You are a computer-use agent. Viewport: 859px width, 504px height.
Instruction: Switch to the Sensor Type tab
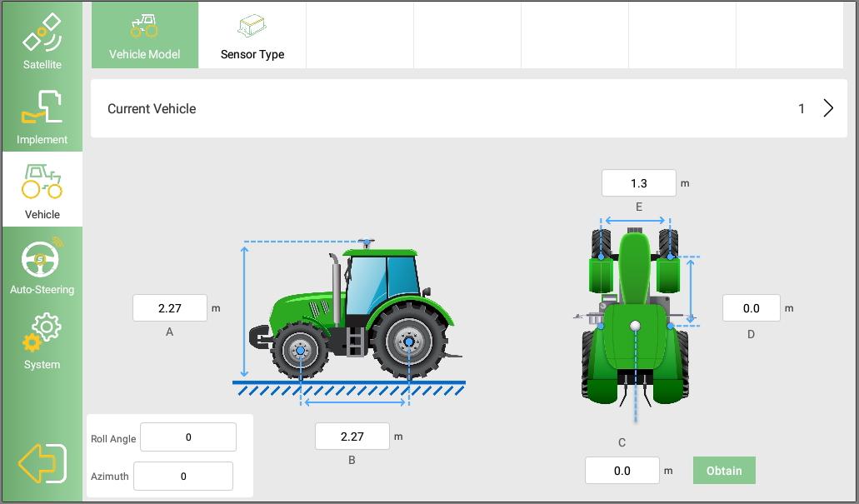coord(252,35)
